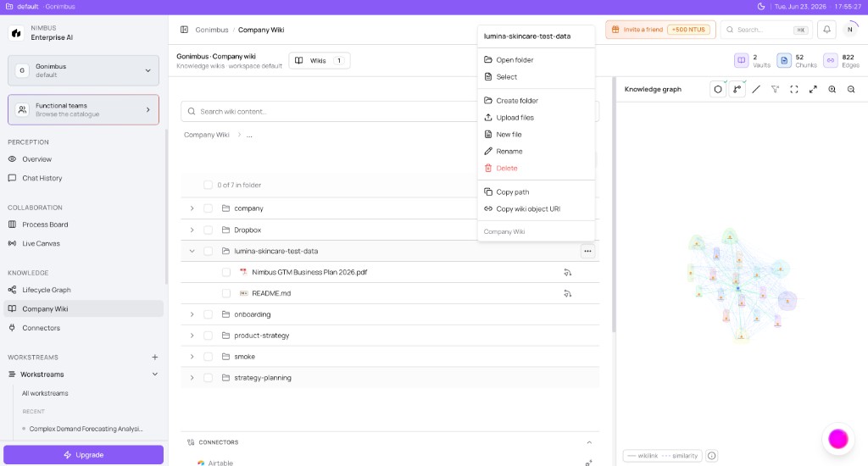The width and height of the screenshot is (868, 466).
Task: Check the lumina-skincare-test-data folder checkbox
Action: pos(208,252)
